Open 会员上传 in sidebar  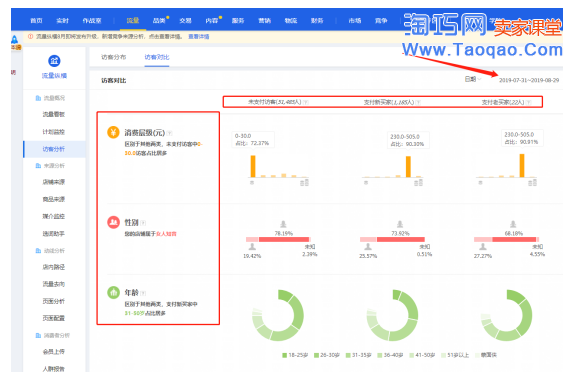(54, 352)
